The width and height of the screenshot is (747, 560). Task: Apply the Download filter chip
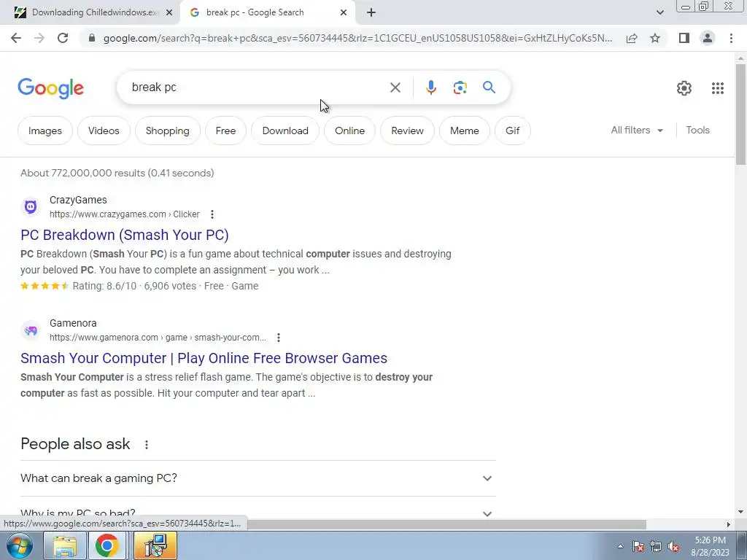285,131
